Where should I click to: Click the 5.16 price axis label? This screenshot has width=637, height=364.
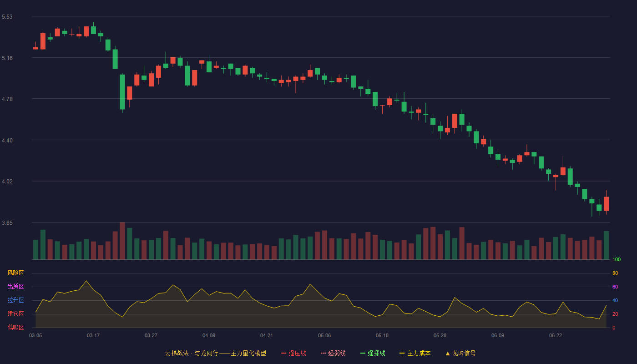click(x=7, y=58)
